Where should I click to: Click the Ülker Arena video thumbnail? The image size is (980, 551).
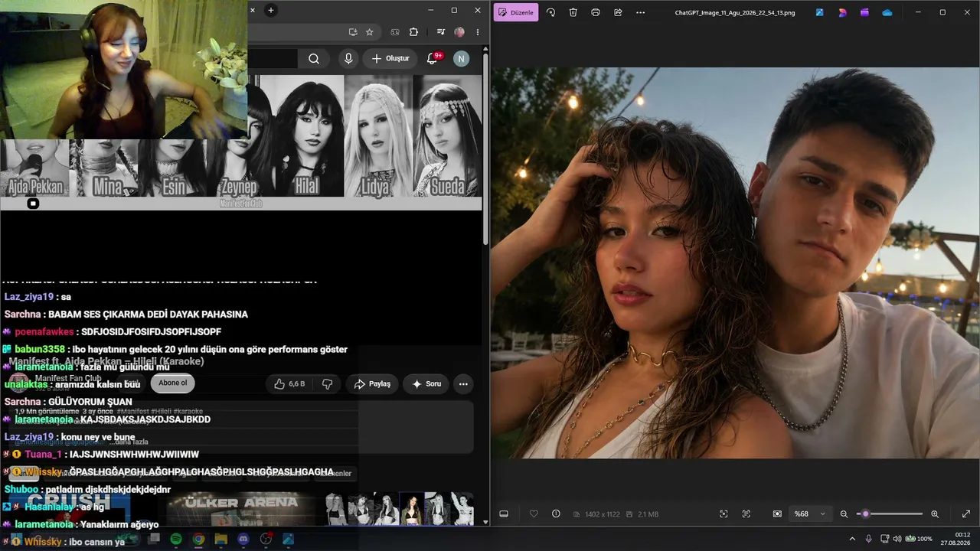coord(242,508)
